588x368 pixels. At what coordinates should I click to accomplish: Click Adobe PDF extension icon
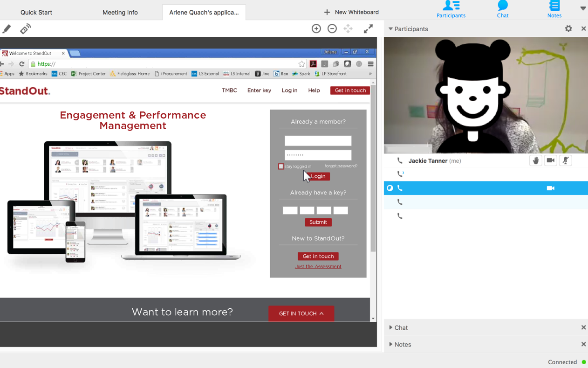tap(313, 64)
